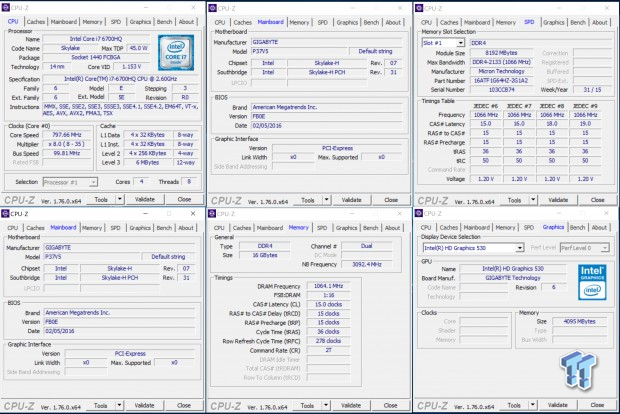The width and height of the screenshot is (620, 414).
Task: Click the Tools button in the SPD window
Action: 514,200
